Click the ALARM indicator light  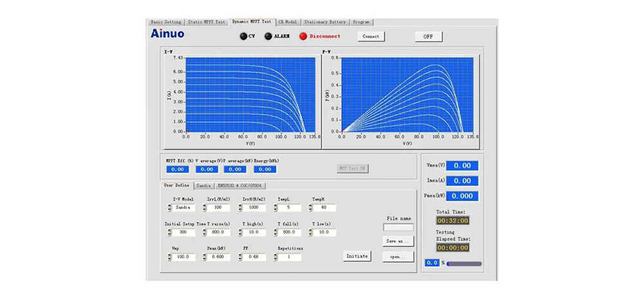point(268,37)
